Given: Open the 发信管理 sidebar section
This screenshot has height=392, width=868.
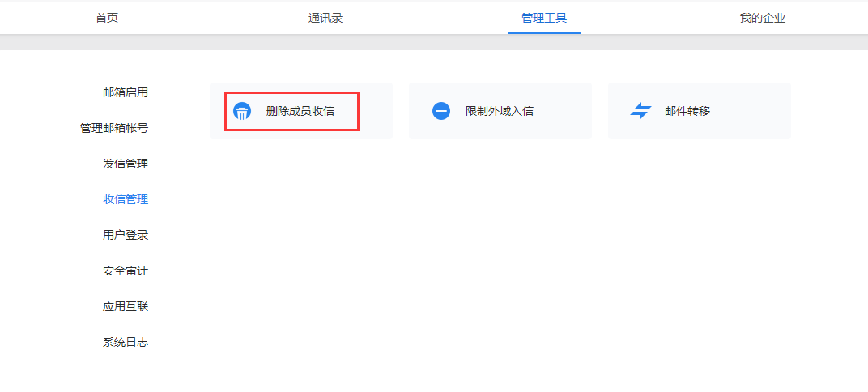Looking at the screenshot, I should pos(126,164).
